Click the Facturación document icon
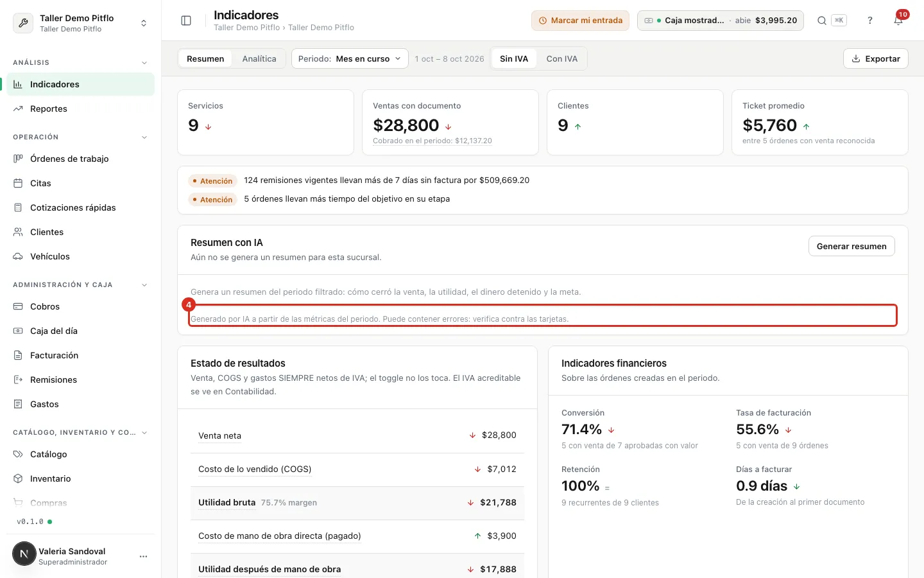 pos(18,355)
